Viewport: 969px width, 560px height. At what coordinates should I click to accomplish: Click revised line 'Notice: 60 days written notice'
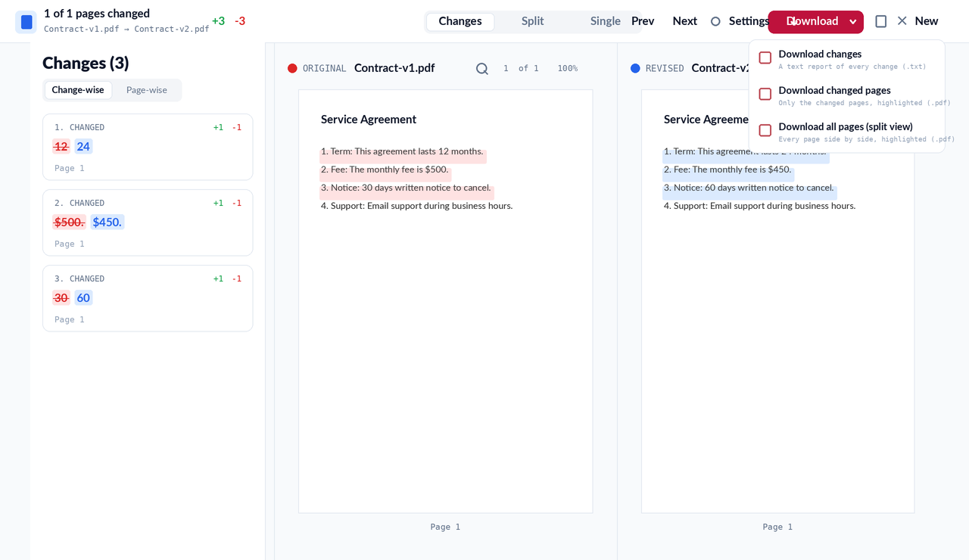tap(749, 188)
